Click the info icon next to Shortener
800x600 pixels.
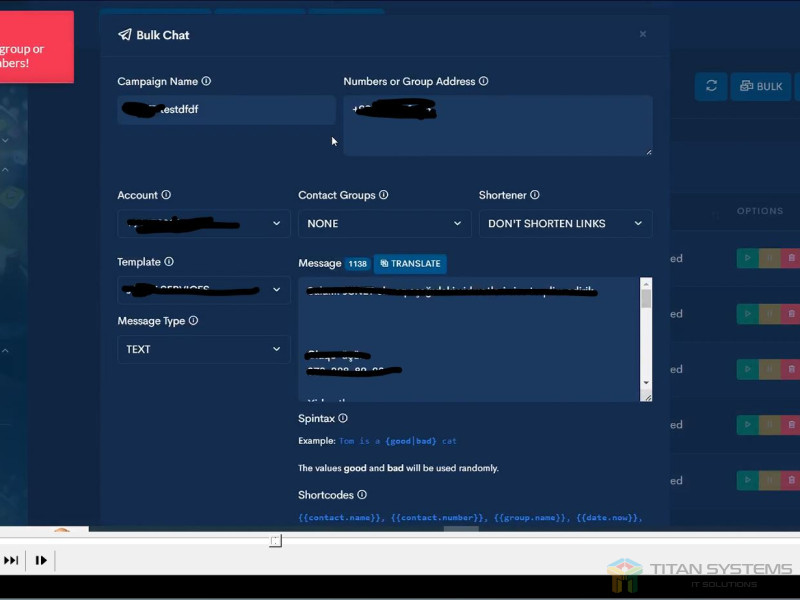[535, 196]
